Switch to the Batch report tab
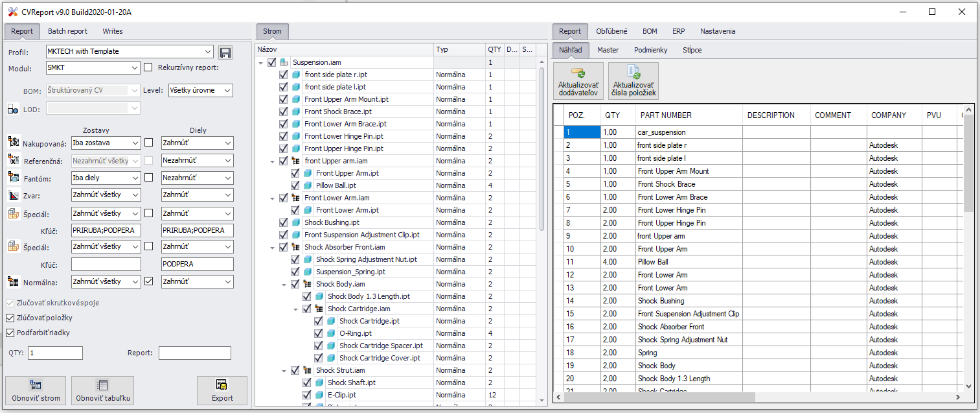This screenshot has height=413, width=980. [67, 31]
